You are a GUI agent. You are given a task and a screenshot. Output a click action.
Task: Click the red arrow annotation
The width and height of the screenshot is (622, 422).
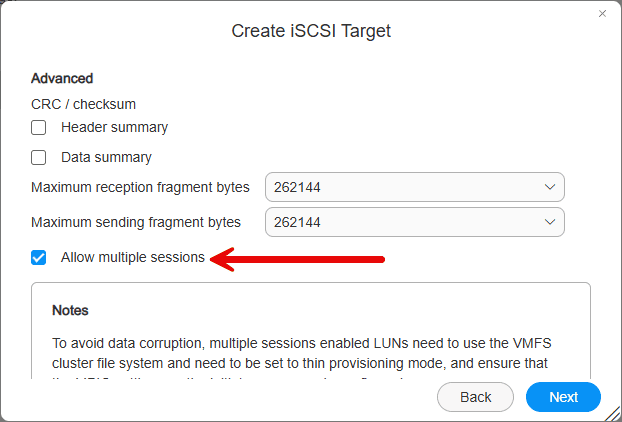click(x=297, y=259)
